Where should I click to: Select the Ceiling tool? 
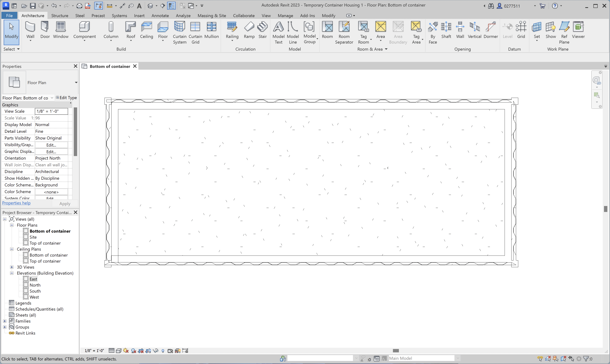click(x=146, y=30)
